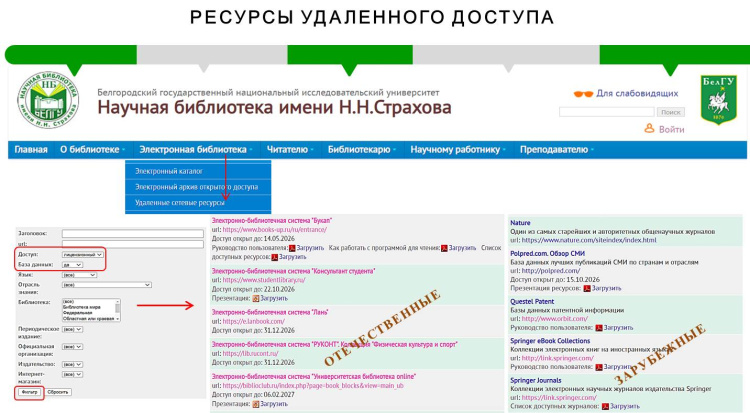Screen dimensions: 750x413
Task: Click into the url filter field
Action: 133,244
